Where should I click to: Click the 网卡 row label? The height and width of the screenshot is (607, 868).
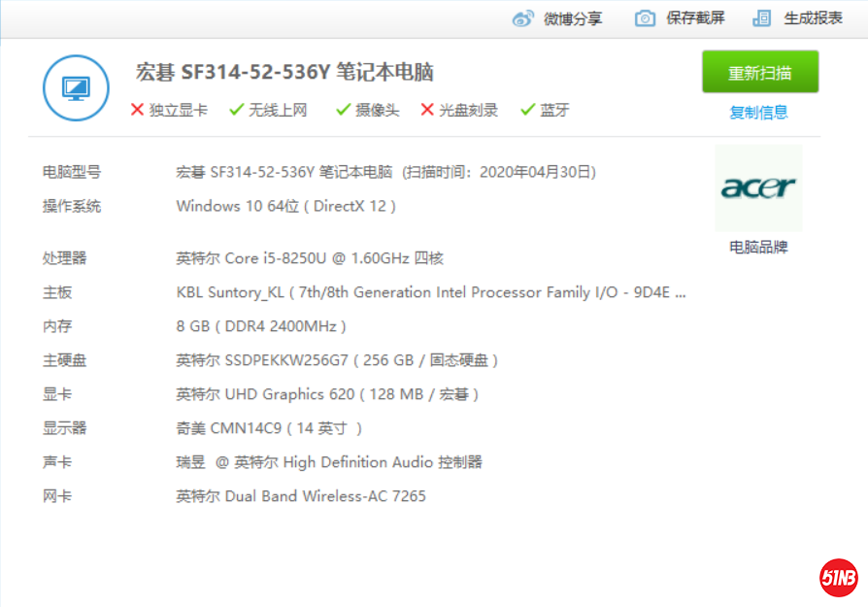click(57, 496)
